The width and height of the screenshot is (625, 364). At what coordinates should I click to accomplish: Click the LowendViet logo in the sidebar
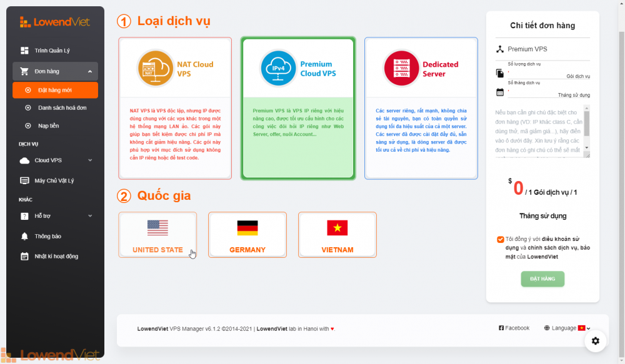coord(55,22)
